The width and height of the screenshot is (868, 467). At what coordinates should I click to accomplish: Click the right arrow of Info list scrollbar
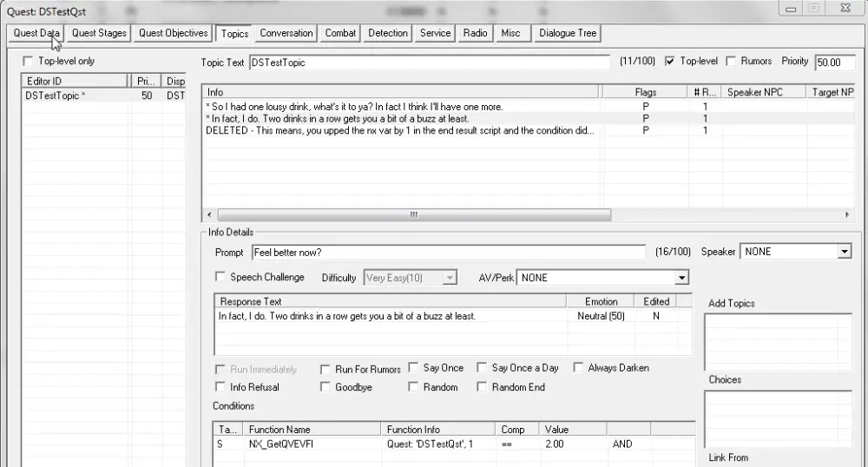tap(847, 214)
